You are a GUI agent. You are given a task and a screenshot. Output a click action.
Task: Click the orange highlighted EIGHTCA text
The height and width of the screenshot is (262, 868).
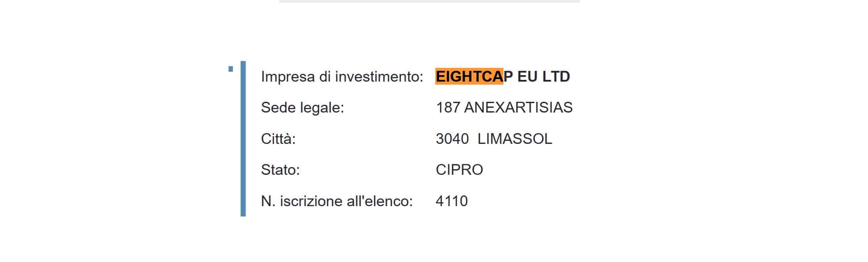(x=469, y=76)
